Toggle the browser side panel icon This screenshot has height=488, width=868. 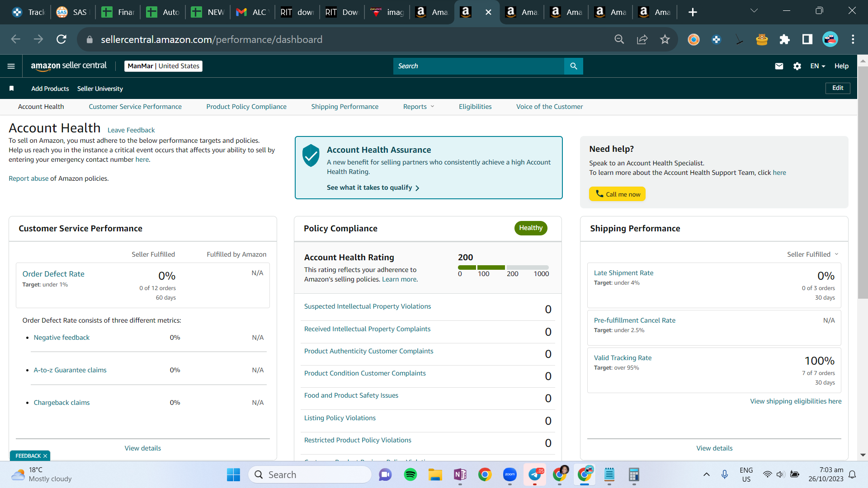pyautogui.click(x=807, y=39)
